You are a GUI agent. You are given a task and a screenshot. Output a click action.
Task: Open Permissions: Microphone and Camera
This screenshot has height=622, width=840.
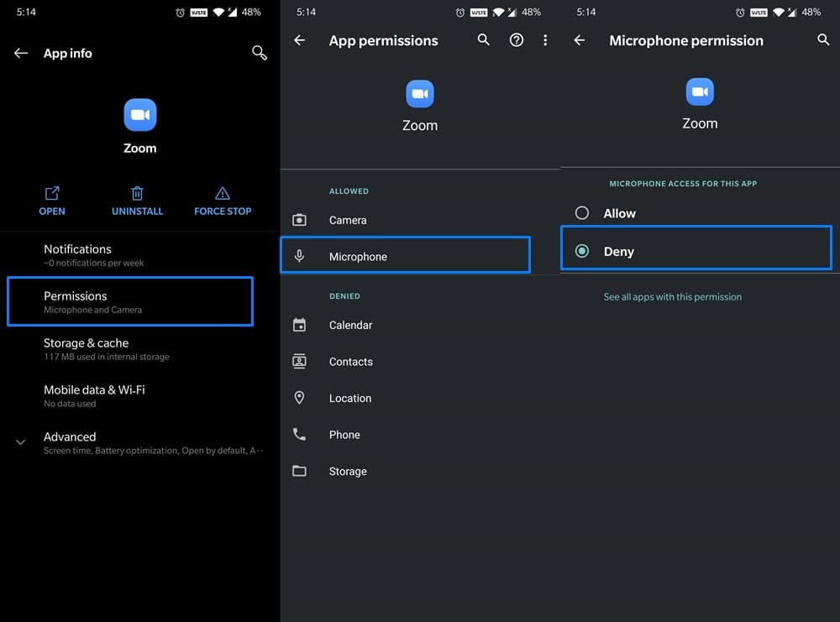click(130, 301)
